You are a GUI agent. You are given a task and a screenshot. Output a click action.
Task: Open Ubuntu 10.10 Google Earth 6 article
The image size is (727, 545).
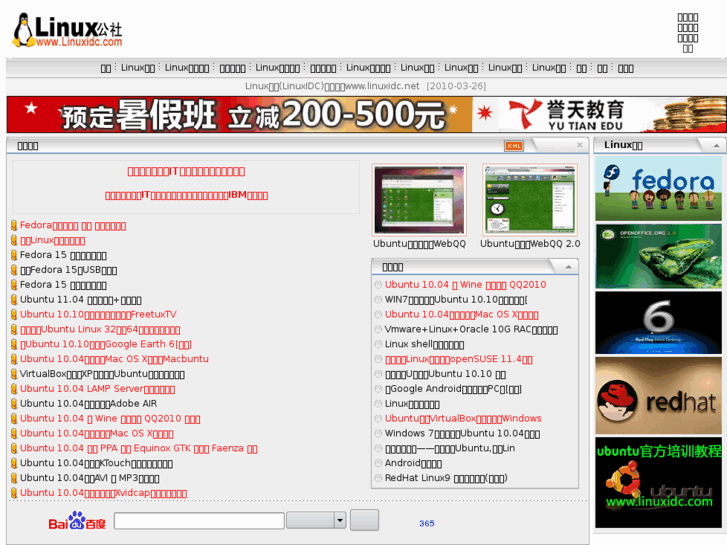106,344
